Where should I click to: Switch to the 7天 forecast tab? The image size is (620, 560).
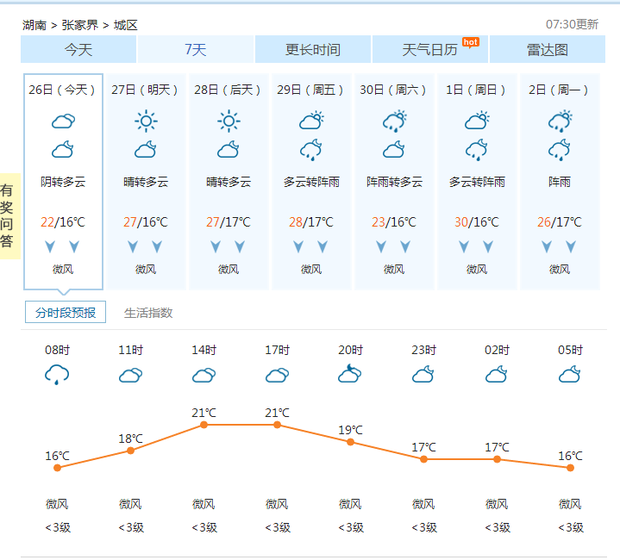point(195,49)
